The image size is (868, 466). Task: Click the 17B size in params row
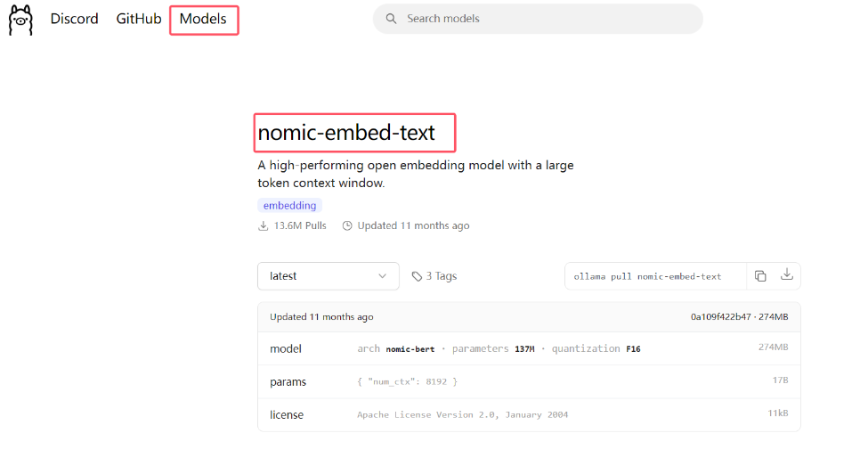click(780, 380)
